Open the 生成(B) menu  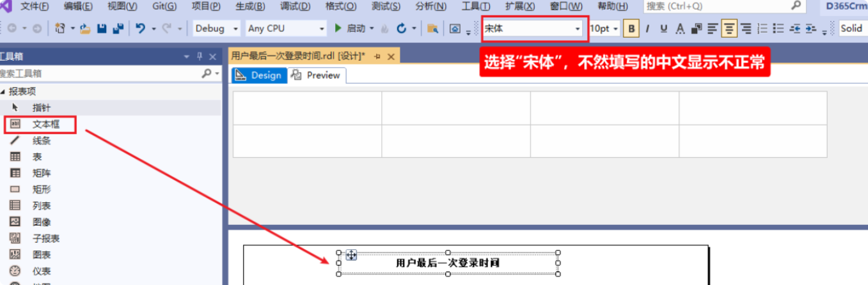[251, 6]
